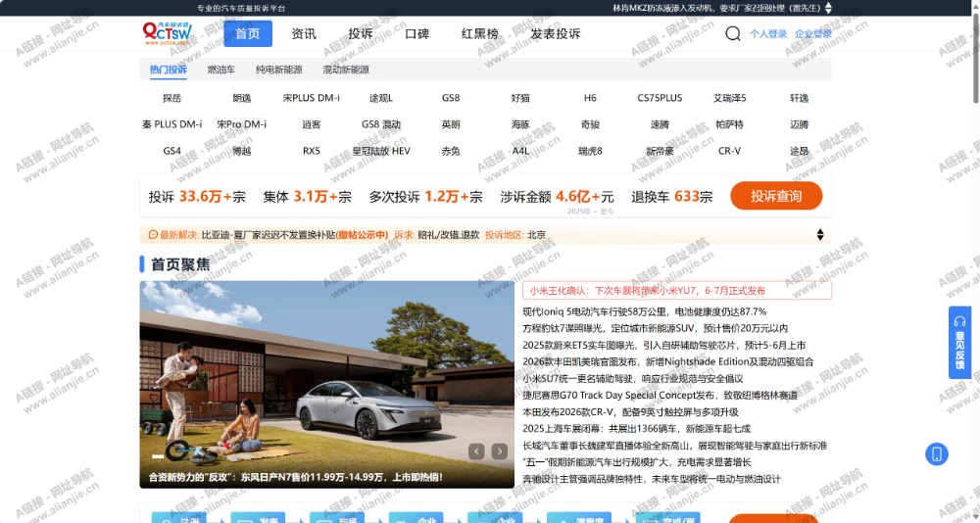Show next carousel slide arrow
The image size is (980, 523).
tap(499, 452)
